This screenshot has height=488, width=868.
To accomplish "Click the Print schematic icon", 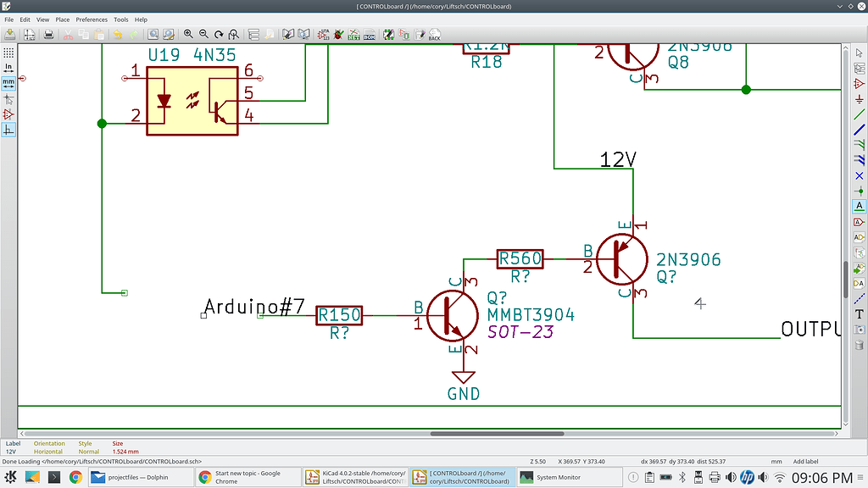I will click(x=48, y=35).
